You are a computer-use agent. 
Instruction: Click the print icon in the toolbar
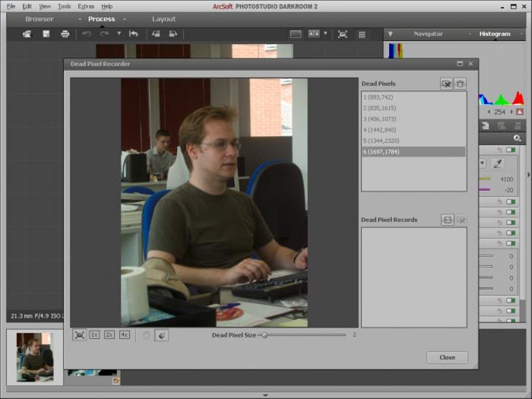[65, 34]
